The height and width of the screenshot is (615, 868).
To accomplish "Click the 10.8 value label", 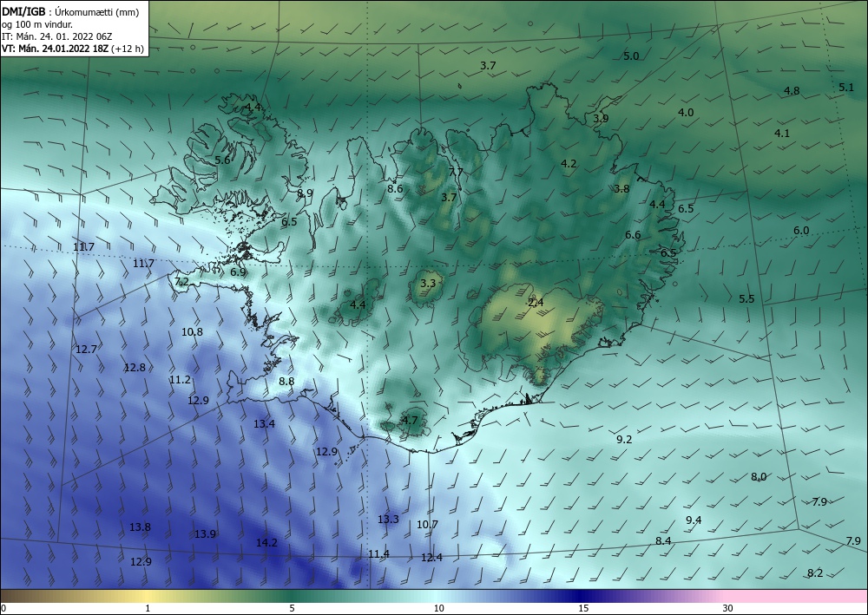I will [x=192, y=332].
